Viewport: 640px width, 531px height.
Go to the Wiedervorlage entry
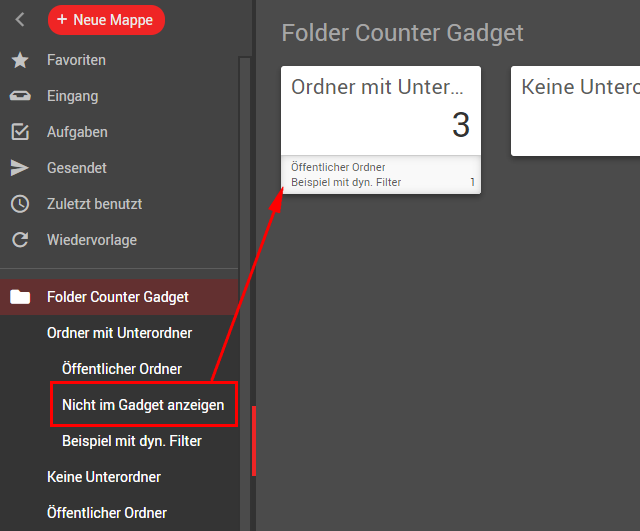[92, 240]
